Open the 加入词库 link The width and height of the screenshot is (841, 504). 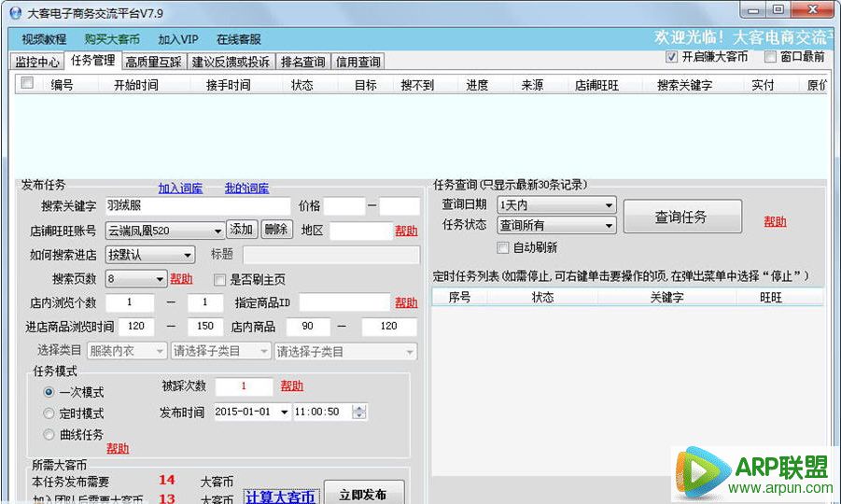pos(180,188)
